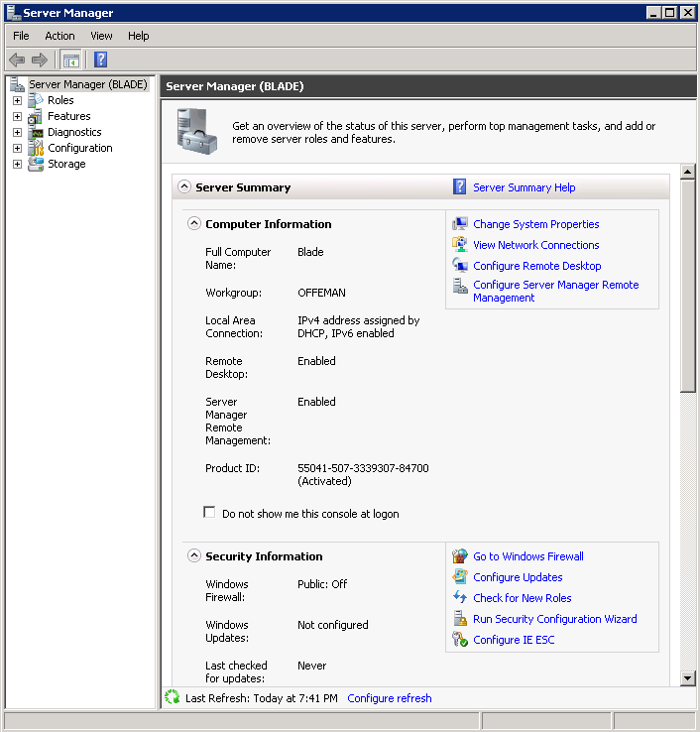Click the Configure Server Manager Remote Management icon
The width and height of the screenshot is (700, 732).
point(460,286)
